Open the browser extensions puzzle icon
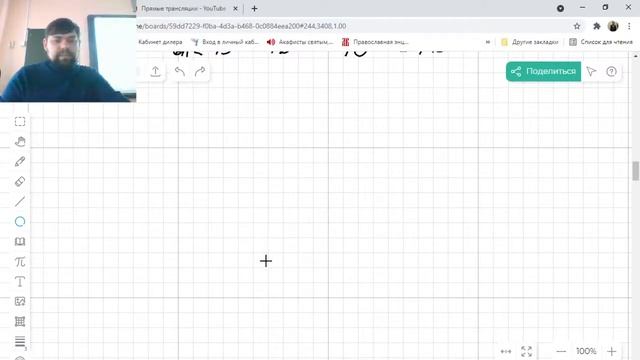 (x=596, y=26)
